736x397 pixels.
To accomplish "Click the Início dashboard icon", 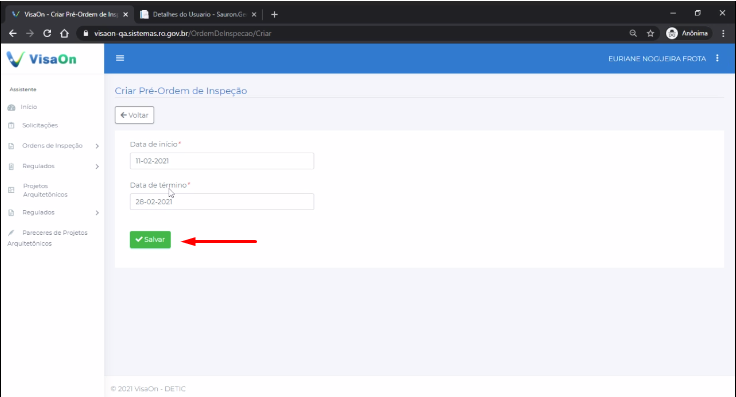I will pyautogui.click(x=11, y=107).
